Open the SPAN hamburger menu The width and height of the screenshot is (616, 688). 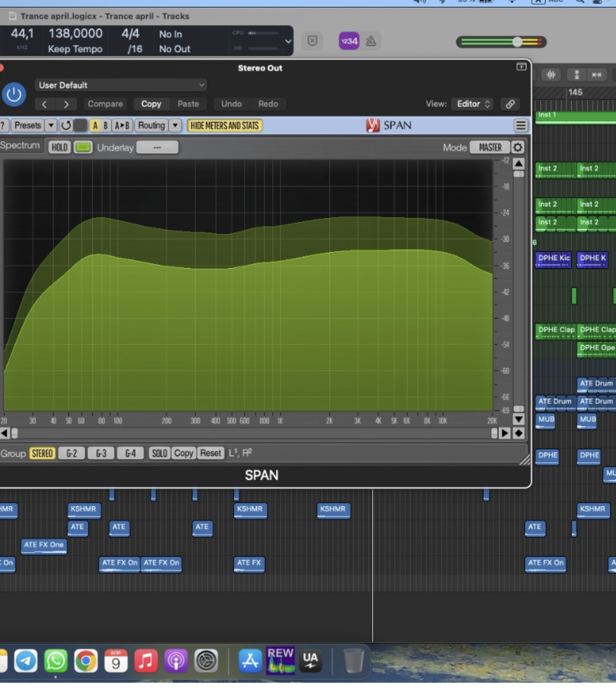click(x=520, y=125)
